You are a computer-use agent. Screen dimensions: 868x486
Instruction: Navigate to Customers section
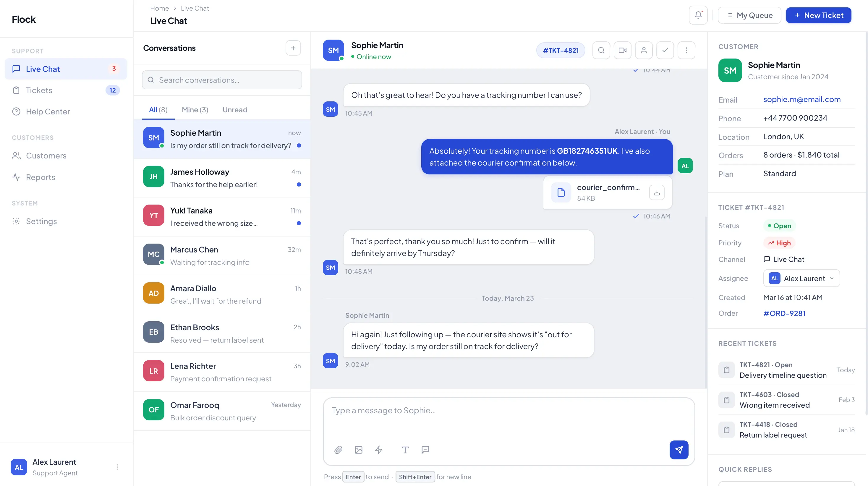pos(66,156)
